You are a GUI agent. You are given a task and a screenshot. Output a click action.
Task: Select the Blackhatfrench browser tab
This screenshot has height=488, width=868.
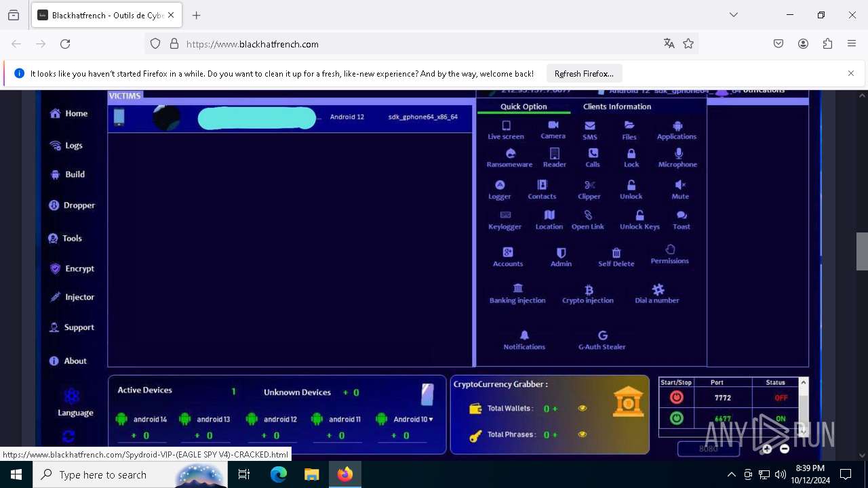106,15
